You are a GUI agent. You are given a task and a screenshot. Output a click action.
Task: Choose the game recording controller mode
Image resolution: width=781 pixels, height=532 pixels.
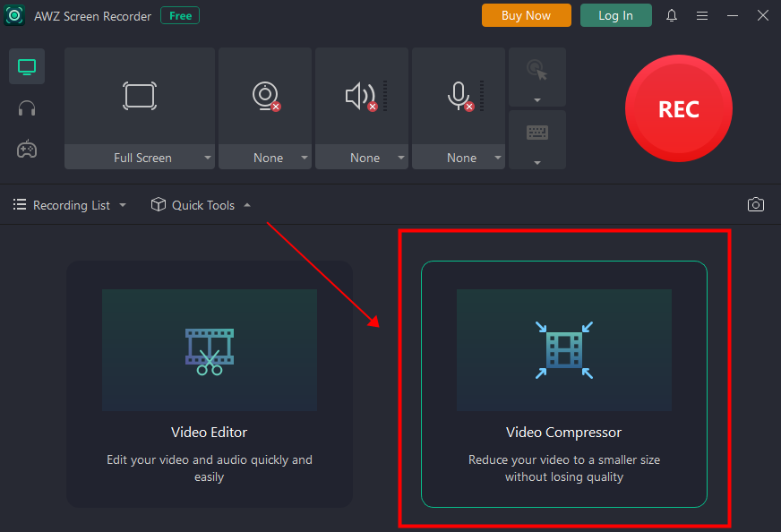coord(27,149)
